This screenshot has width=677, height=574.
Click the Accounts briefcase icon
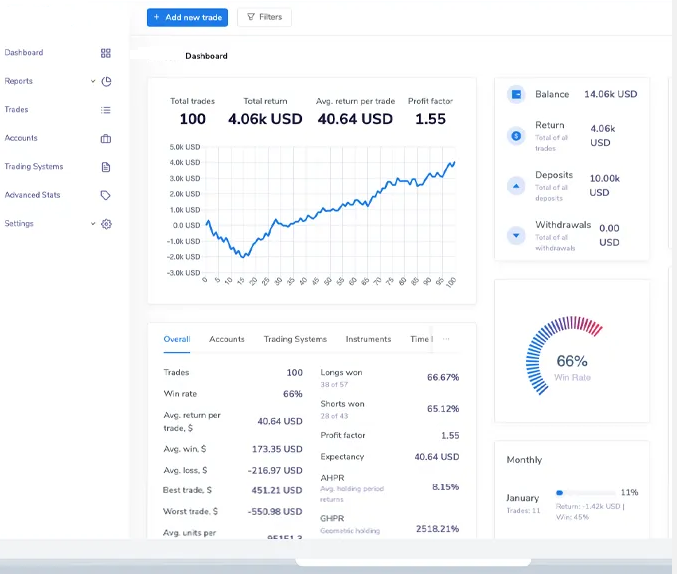(106, 139)
